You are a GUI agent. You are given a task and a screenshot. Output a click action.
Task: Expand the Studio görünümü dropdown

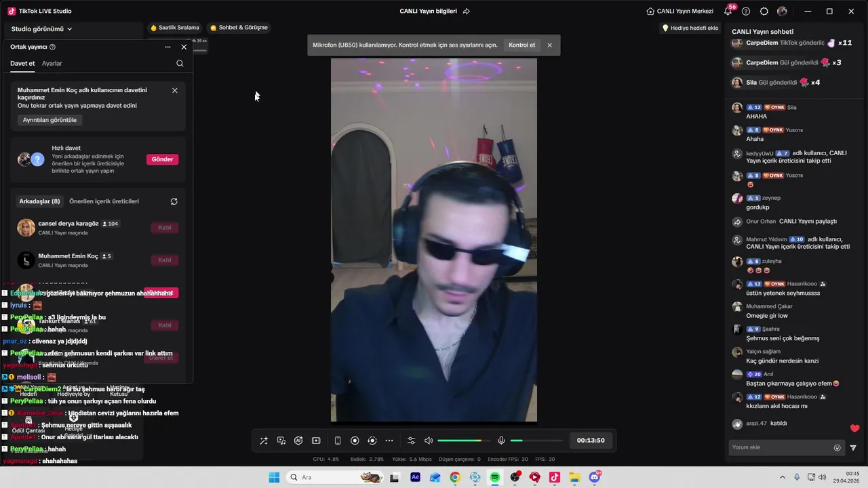[x=41, y=29]
